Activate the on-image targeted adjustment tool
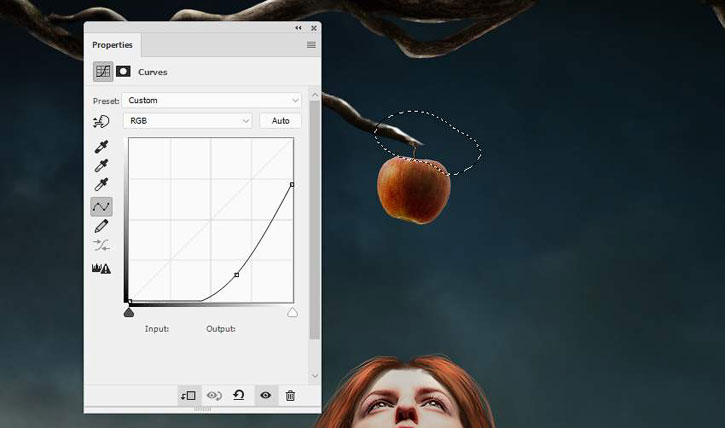 click(101, 121)
